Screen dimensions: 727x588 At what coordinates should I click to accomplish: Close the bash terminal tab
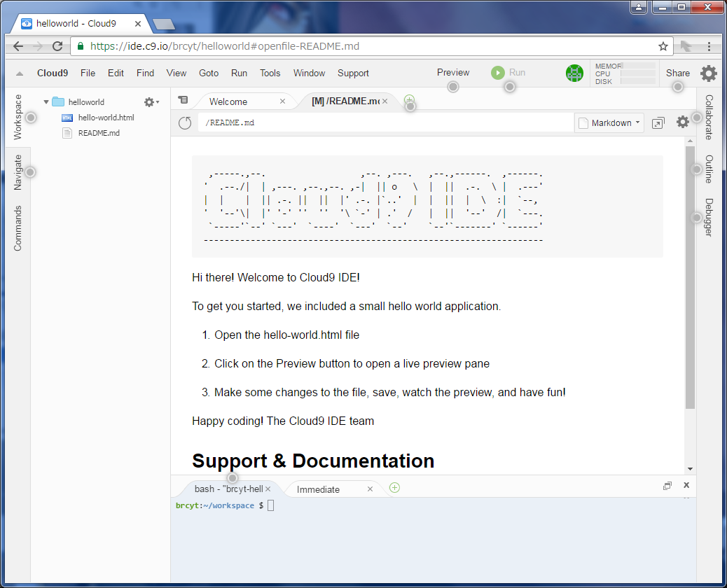268,489
